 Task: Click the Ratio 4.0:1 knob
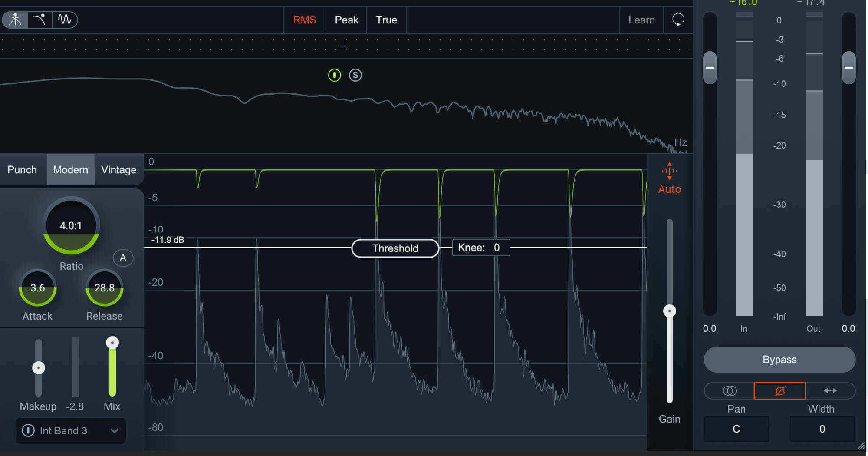point(71,225)
